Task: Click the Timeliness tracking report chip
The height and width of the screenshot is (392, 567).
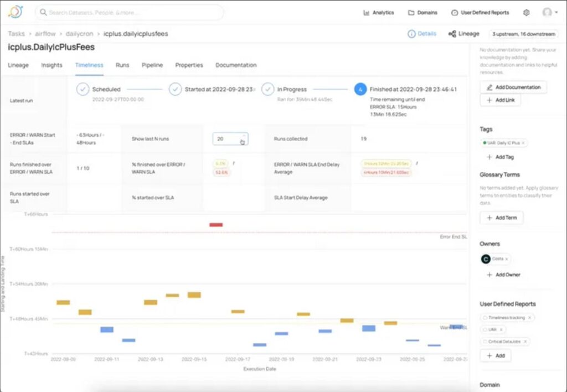Action: click(506, 317)
